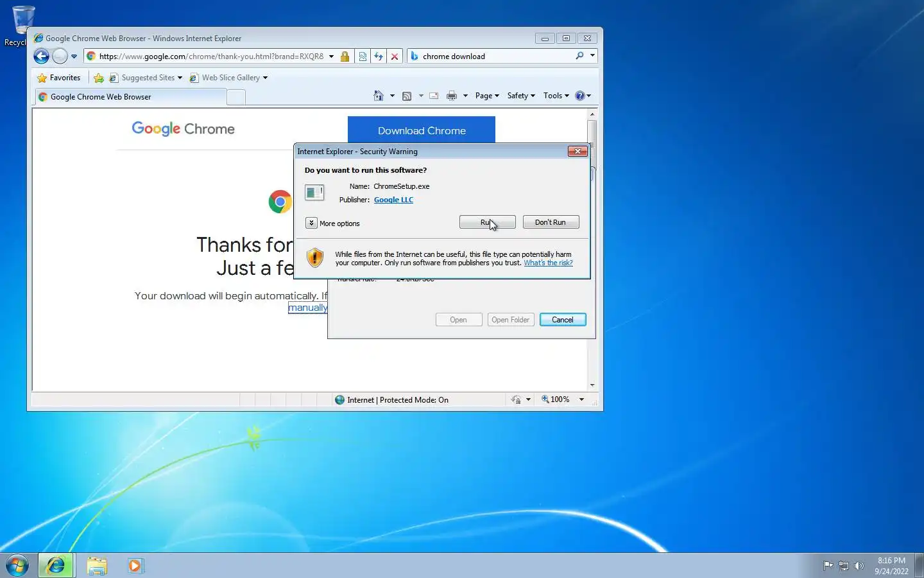Screen dimensions: 924x578
Task: Click Internet Protected Mode status text
Action: pyautogui.click(x=398, y=399)
